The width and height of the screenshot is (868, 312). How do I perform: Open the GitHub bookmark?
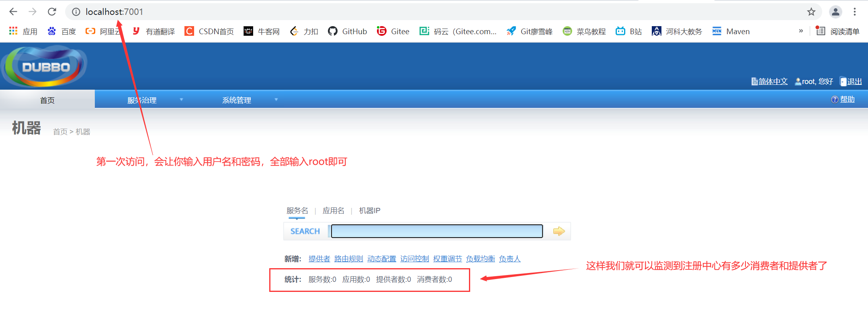coord(348,31)
